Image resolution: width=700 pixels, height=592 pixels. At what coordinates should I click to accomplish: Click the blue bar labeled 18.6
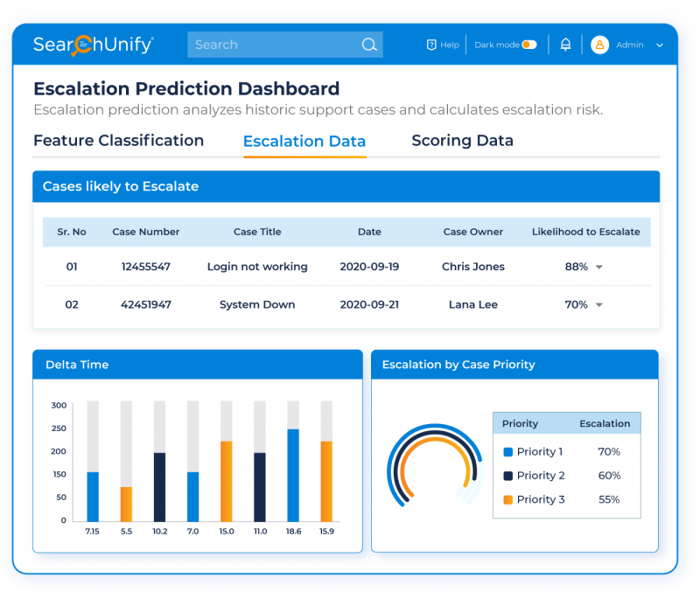click(x=293, y=475)
